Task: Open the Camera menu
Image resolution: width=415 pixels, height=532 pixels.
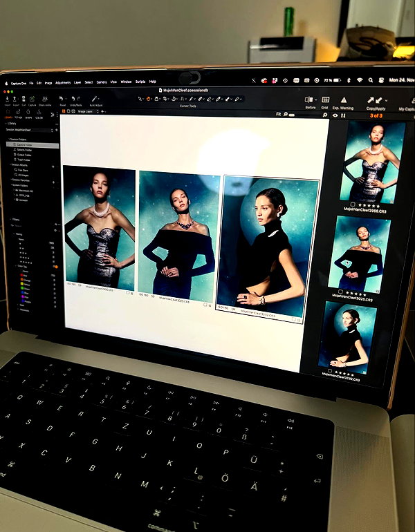Action: (x=102, y=82)
